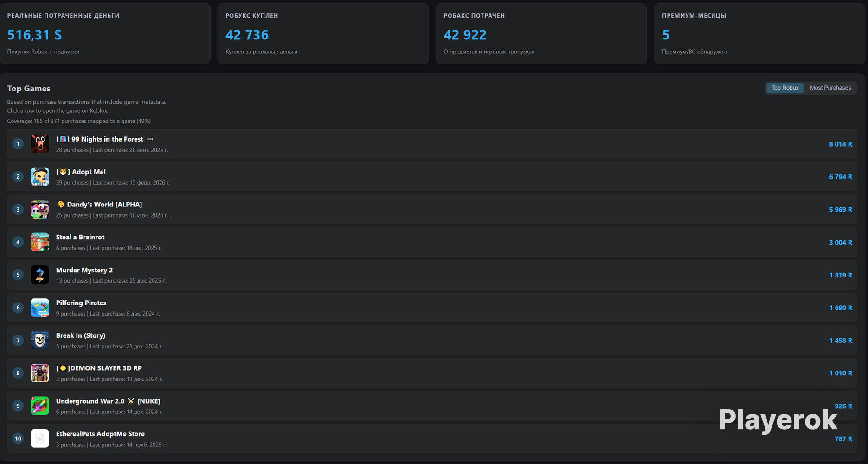Image resolution: width=868 pixels, height=464 pixels.
Task: Open the Murder Mystery 2 title
Action: click(x=84, y=270)
